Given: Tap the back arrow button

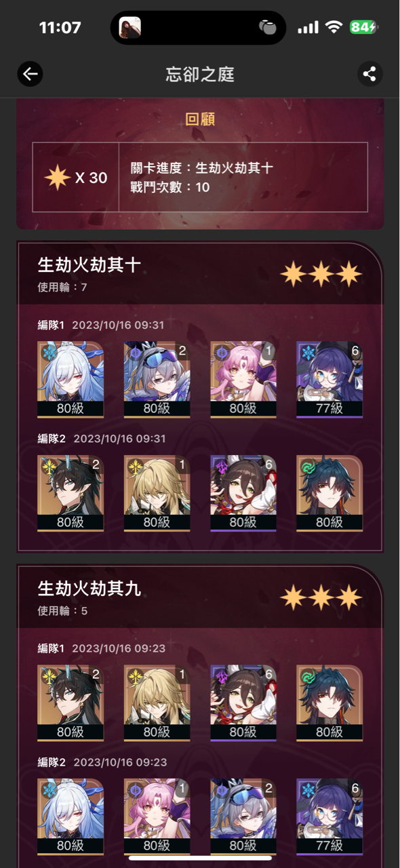Looking at the screenshot, I should (31, 74).
